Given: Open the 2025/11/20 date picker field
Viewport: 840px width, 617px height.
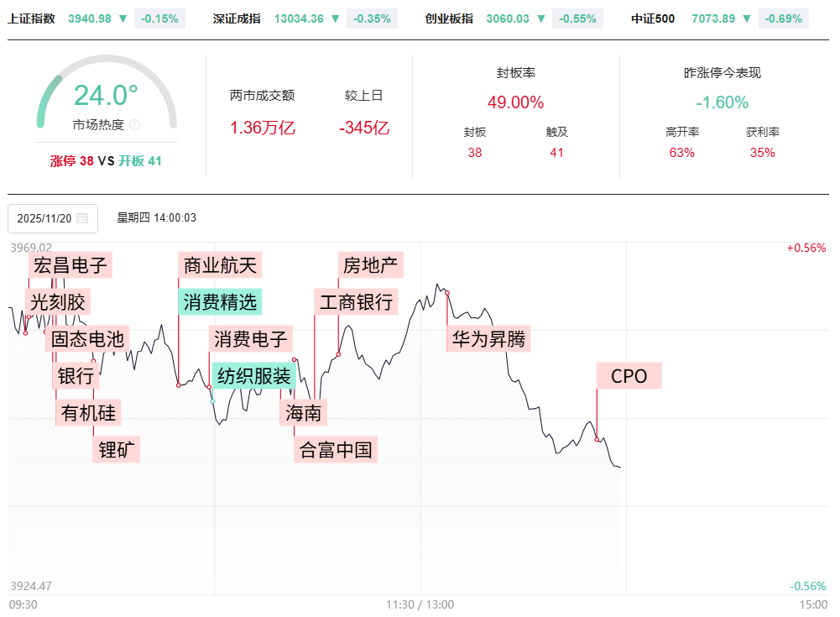Looking at the screenshot, I should point(52,218).
